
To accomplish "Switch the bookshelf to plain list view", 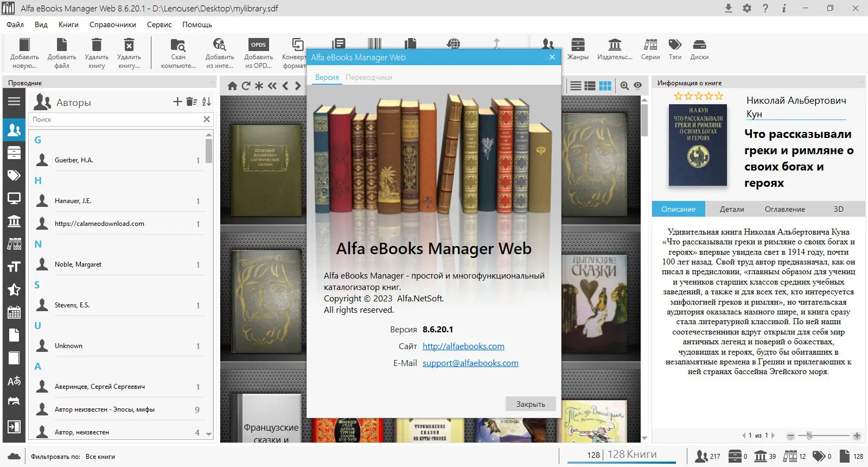I will point(576,86).
